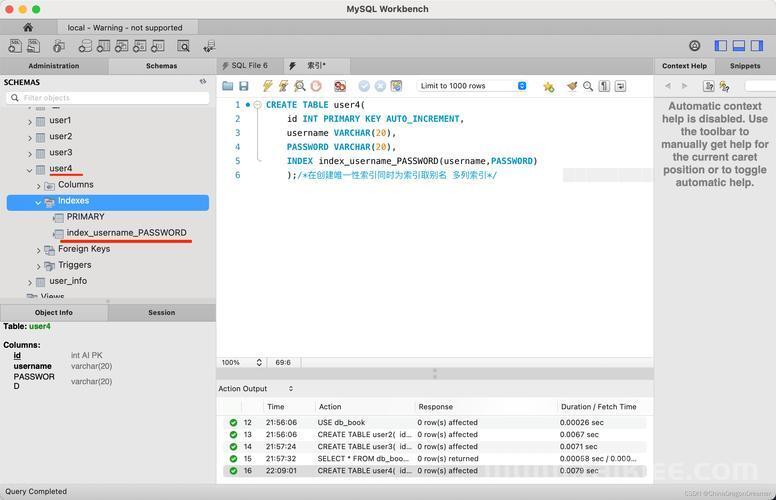Collapse the Indexes node

[x=38, y=202]
